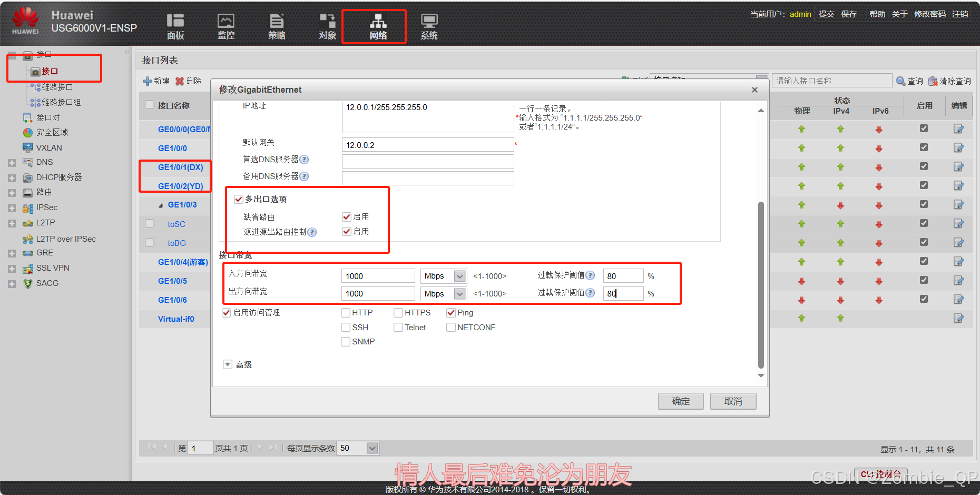Open the 监控 monitor tab
The height and width of the screenshot is (495, 980).
226,27
